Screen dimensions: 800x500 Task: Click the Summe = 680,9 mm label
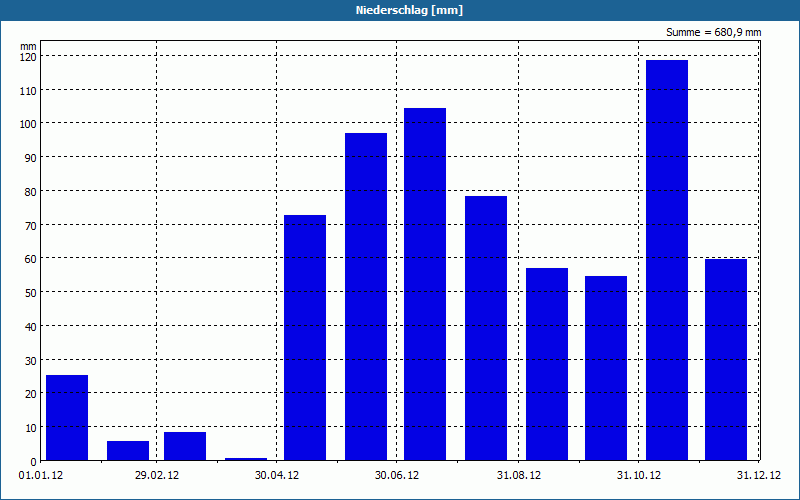[x=713, y=33]
